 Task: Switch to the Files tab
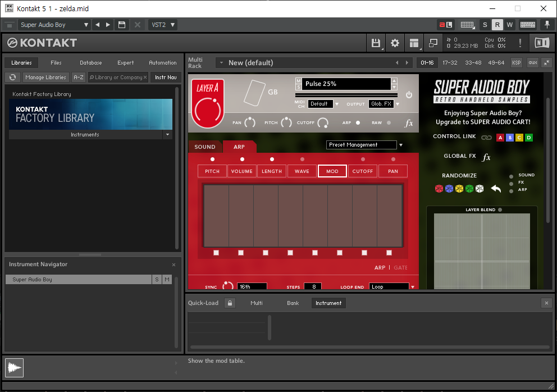[x=56, y=62]
